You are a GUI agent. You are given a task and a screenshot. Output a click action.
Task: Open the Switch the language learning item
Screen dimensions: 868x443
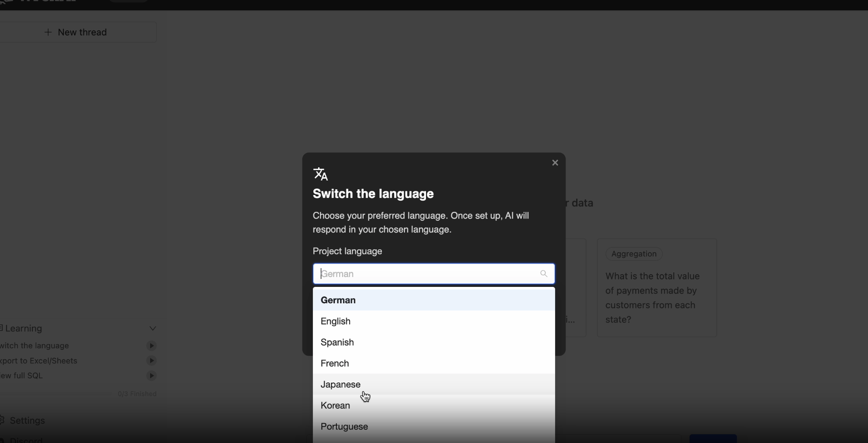click(35, 346)
